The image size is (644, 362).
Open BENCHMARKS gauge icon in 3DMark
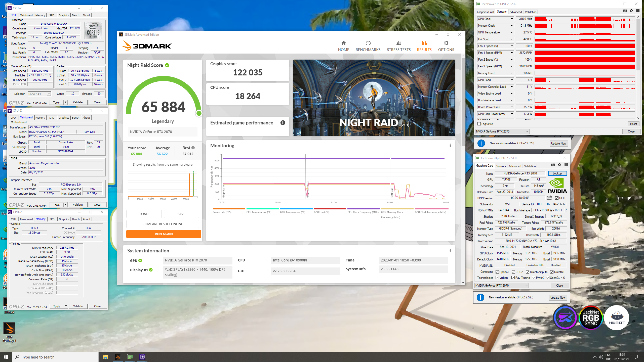pyautogui.click(x=368, y=43)
